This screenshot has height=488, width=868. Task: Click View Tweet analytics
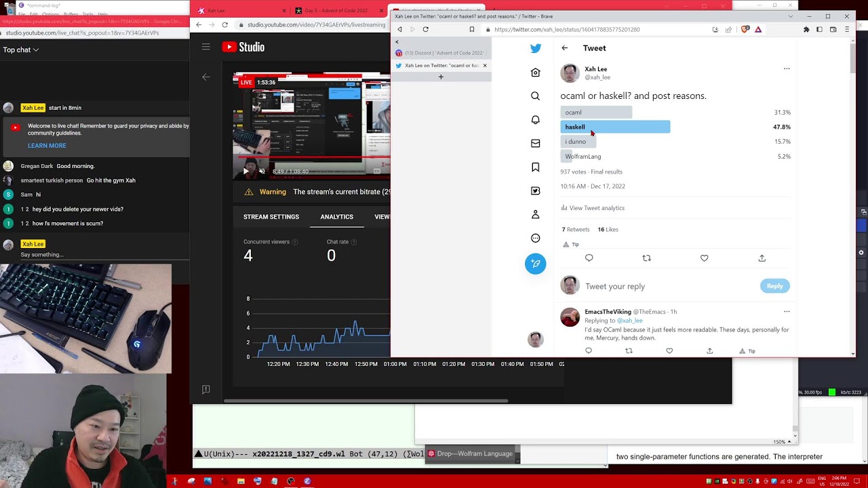(593, 208)
